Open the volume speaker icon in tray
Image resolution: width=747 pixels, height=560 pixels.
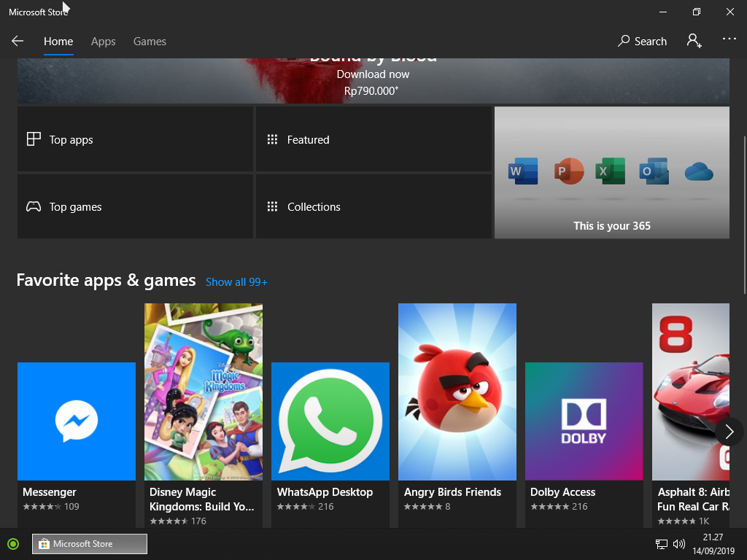[x=679, y=544]
